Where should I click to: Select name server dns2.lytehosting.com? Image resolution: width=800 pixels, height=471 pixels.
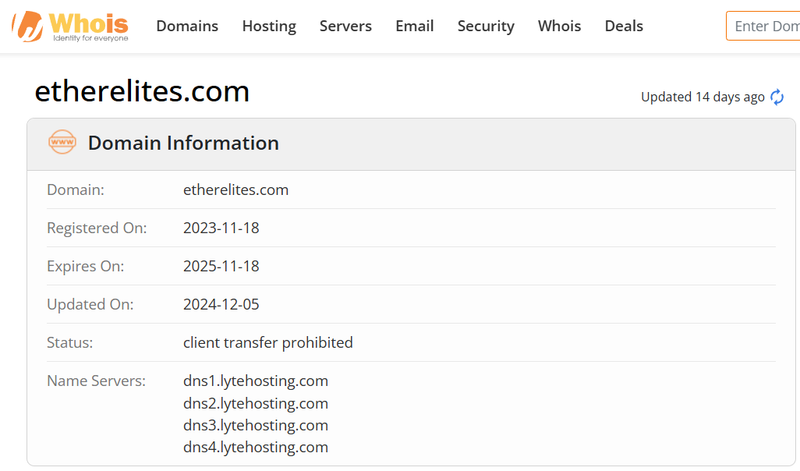tap(256, 403)
